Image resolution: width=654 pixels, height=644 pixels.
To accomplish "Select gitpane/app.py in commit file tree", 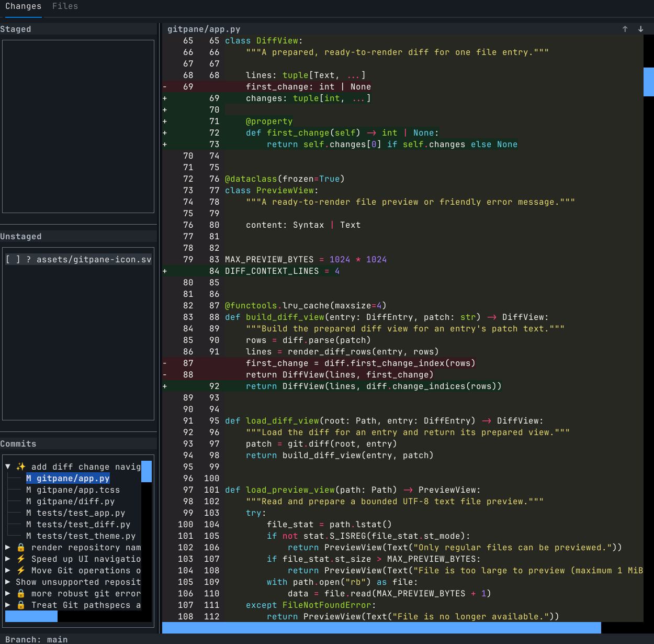I will [x=68, y=478].
